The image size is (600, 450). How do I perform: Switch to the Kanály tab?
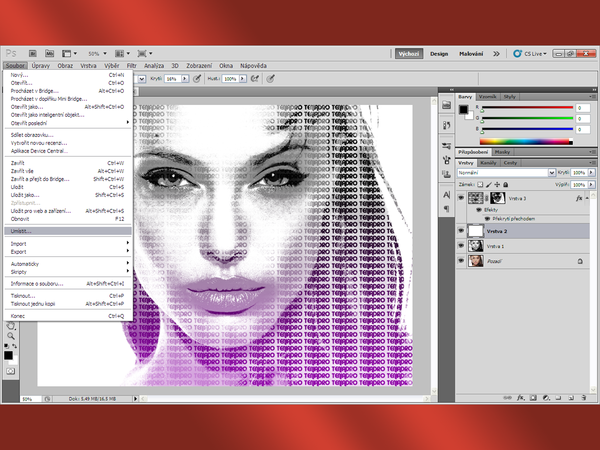pos(490,162)
